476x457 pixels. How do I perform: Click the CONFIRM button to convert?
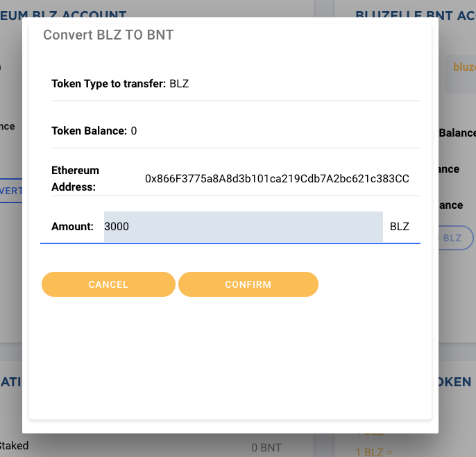point(248,284)
